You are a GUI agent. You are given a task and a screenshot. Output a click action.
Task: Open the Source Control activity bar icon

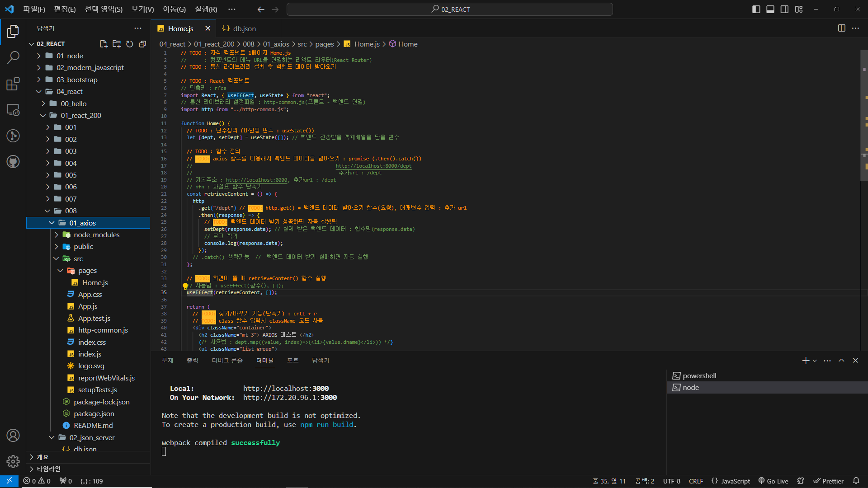[x=13, y=136]
